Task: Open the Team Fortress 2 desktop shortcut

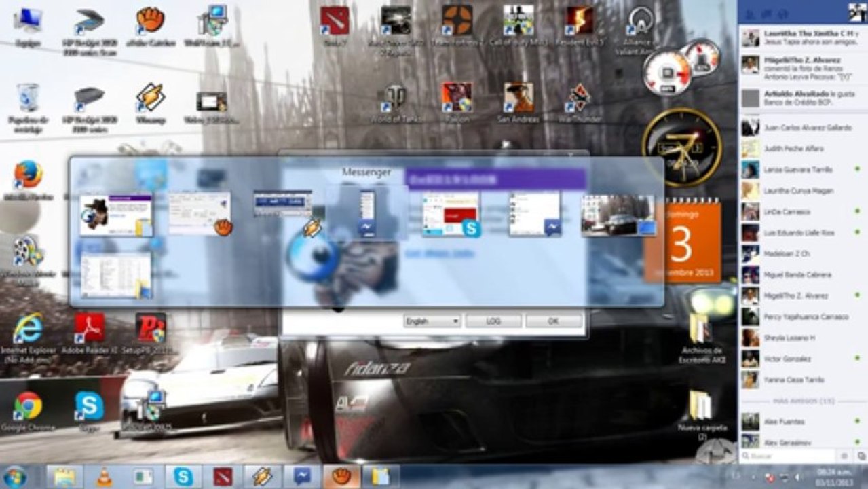Action: pos(457,26)
